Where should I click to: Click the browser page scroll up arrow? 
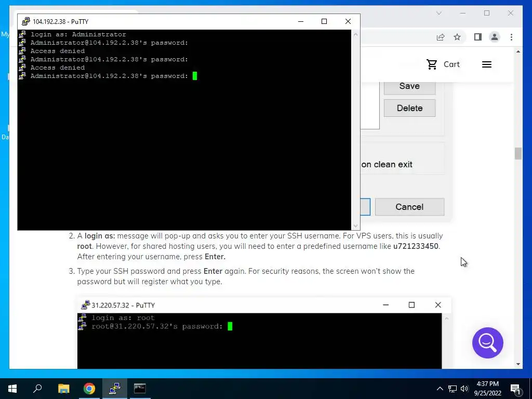click(518, 51)
